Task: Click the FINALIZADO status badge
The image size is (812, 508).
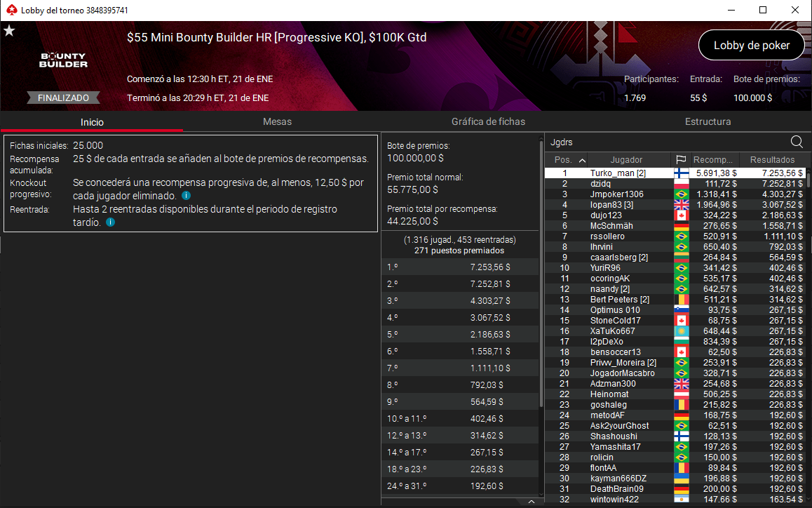Action: click(x=63, y=98)
